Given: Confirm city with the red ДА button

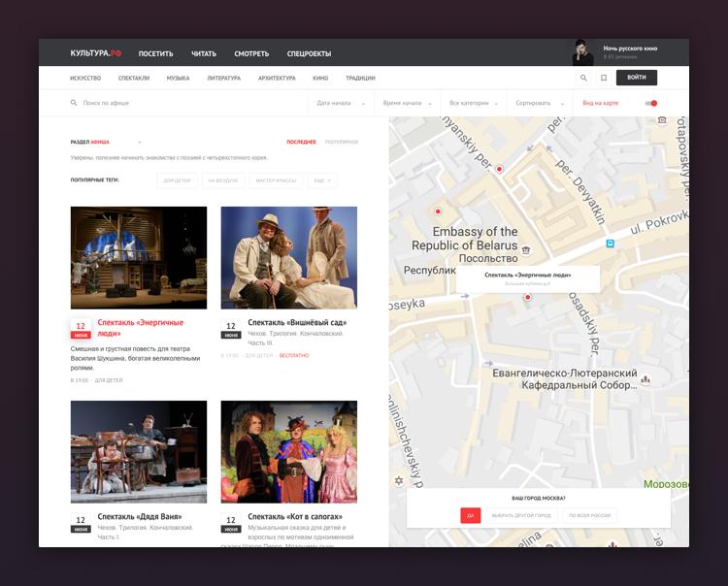Looking at the screenshot, I should pos(470,515).
